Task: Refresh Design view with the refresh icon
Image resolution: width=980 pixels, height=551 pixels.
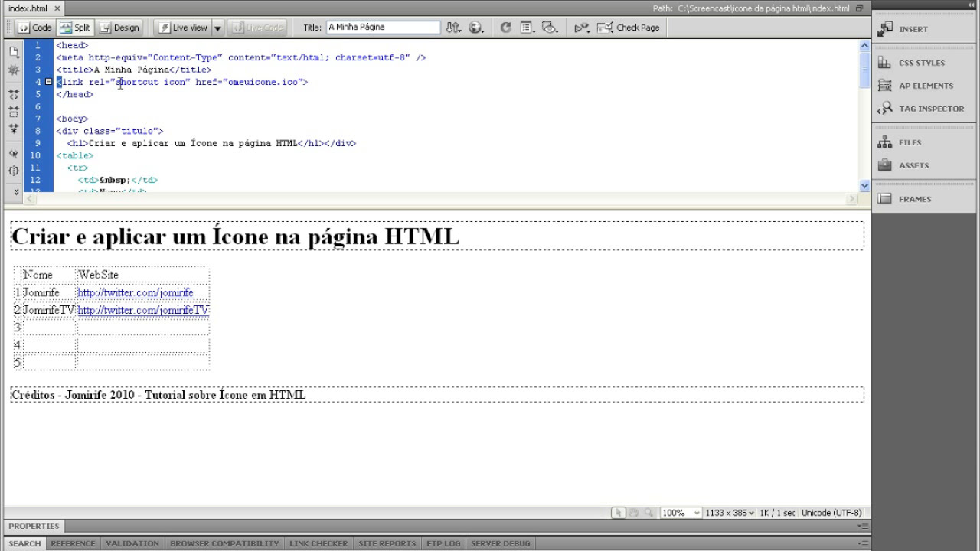Action: [x=505, y=28]
